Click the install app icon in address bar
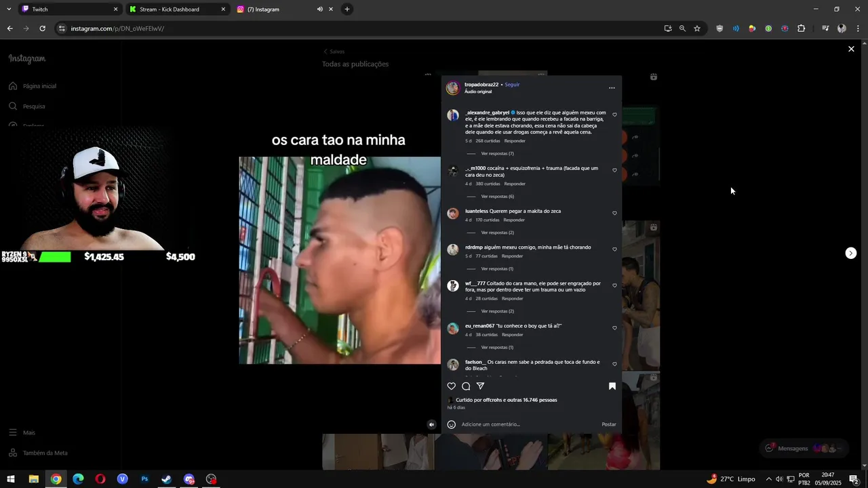 668,28
